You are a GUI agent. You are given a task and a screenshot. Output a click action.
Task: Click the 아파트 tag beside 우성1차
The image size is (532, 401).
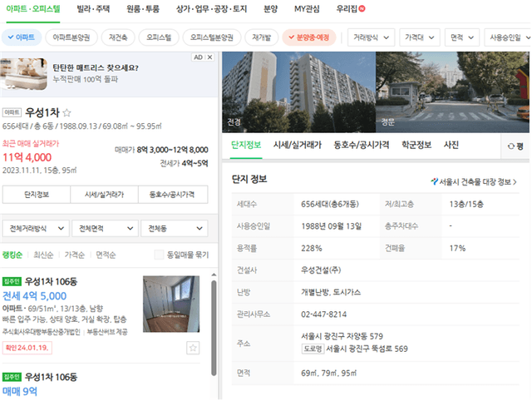click(12, 112)
